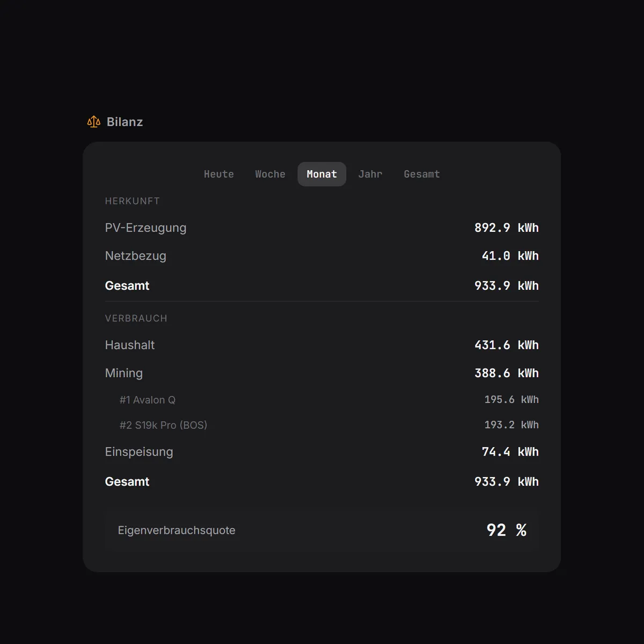Select the #1 Avalon Q row label
This screenshot has height=644, width=644.
(148, 400)
